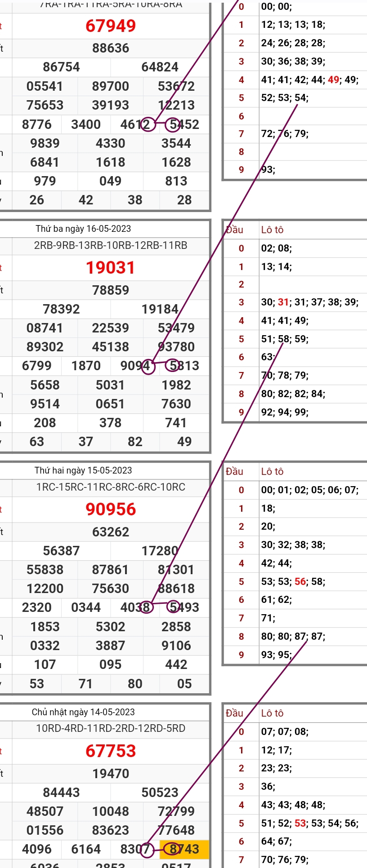Select first prize number 63262

111,532
